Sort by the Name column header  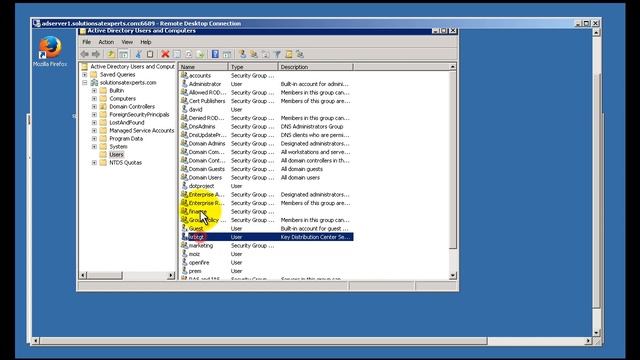203,67
